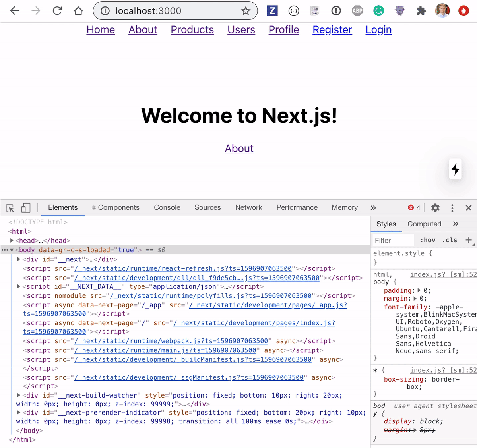Click the About link below the heading
This screenshot has height=448, width=477.
[239, 149]
